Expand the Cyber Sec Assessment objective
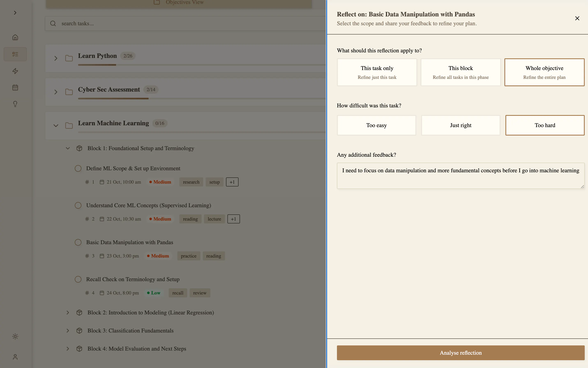 (56, 92)
